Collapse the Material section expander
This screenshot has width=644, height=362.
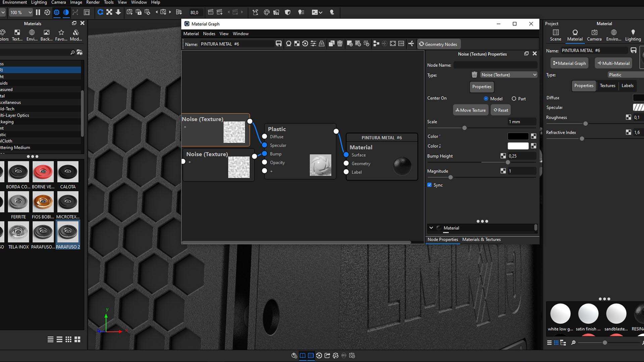431,228
